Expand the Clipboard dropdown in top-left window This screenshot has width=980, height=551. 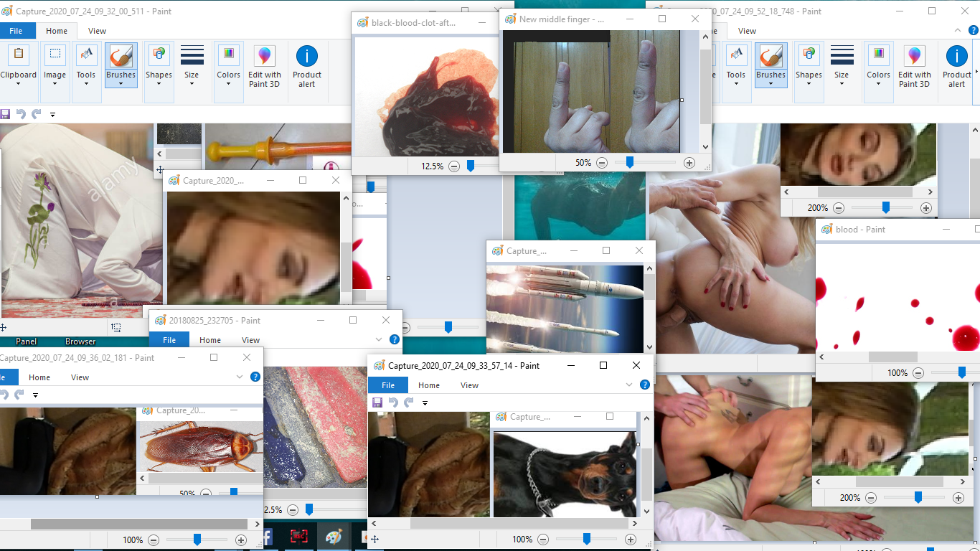click(18, 84)
